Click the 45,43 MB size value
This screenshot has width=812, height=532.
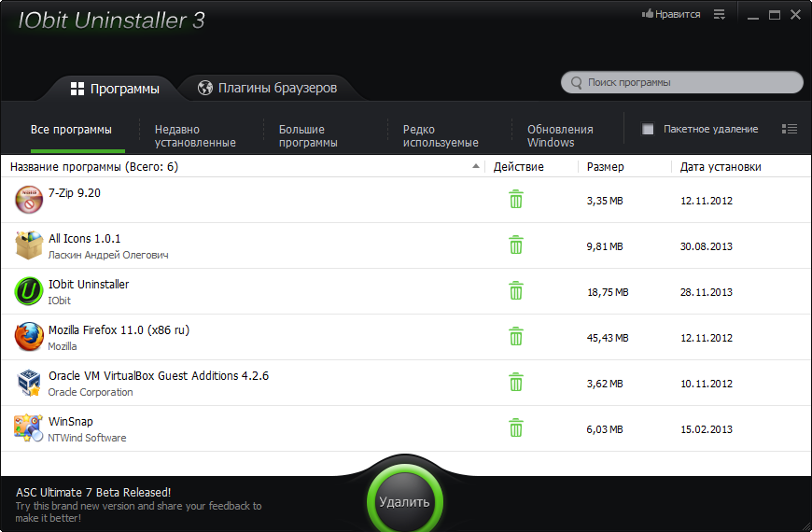pyautogui.click(x=608, y=338)
